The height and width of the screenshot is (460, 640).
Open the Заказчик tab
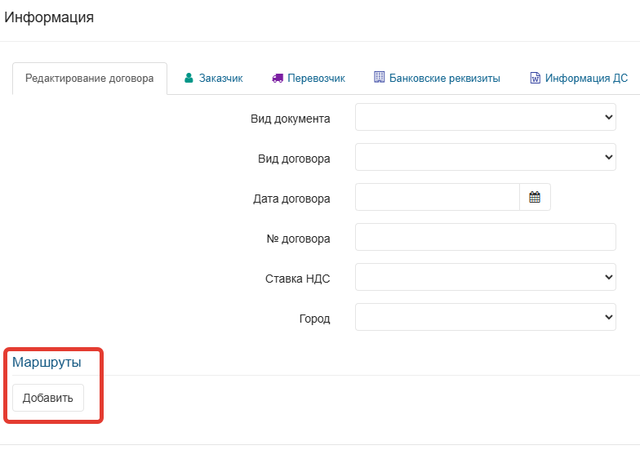click(213, 78)
